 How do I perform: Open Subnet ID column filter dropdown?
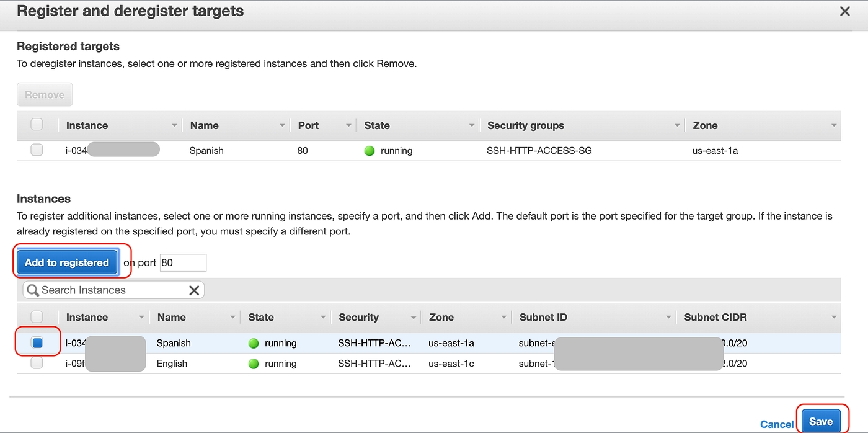[668, 318]
